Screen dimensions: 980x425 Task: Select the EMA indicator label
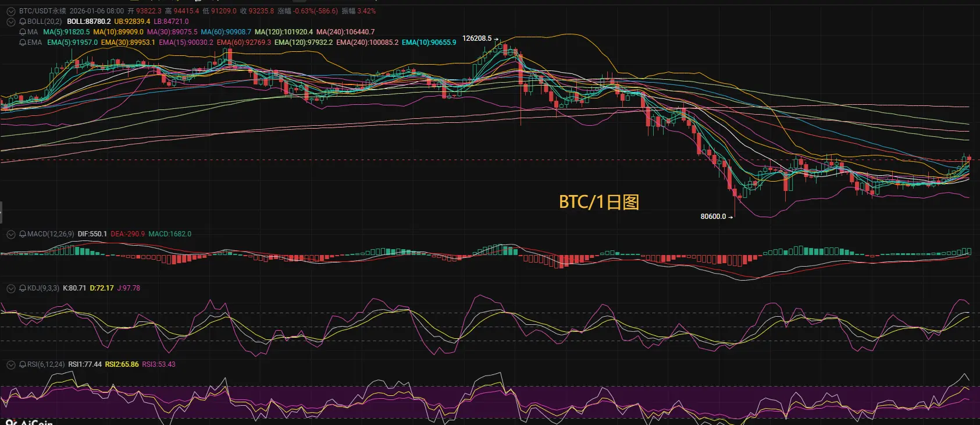35,42
